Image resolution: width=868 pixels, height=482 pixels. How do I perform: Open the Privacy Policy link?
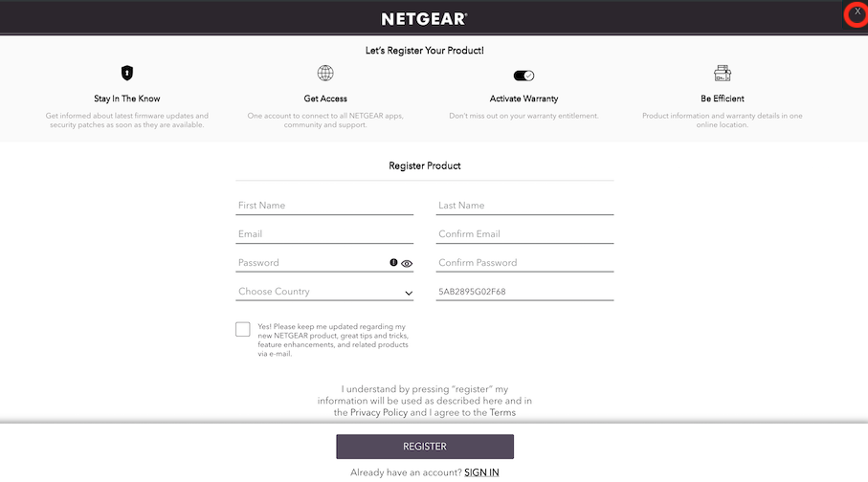tap(379, 412)
